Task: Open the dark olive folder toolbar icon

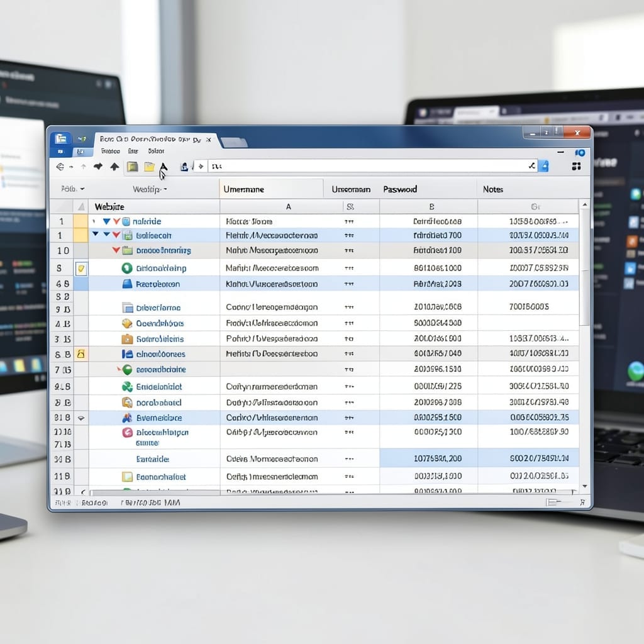Action: 132,166
